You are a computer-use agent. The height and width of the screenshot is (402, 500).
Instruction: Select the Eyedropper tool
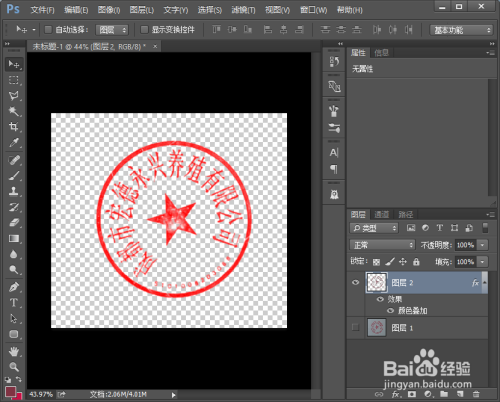pos(14,143)
